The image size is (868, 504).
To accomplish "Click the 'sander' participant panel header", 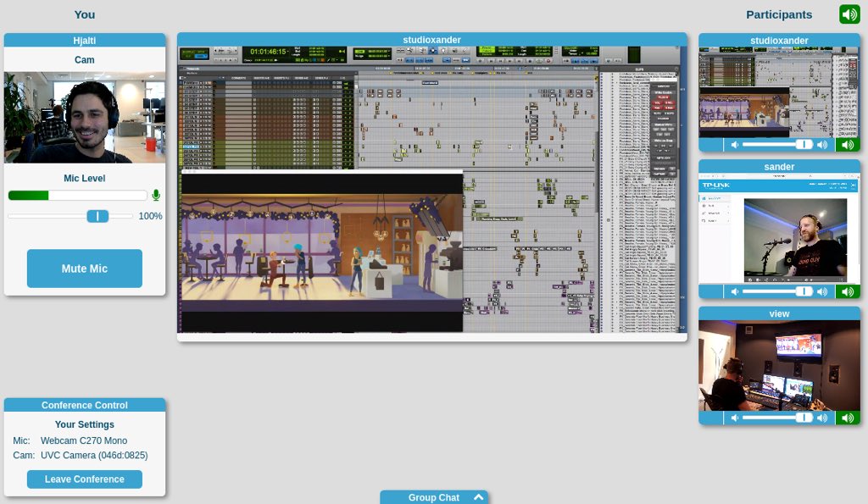I will (x=779, y=167).
